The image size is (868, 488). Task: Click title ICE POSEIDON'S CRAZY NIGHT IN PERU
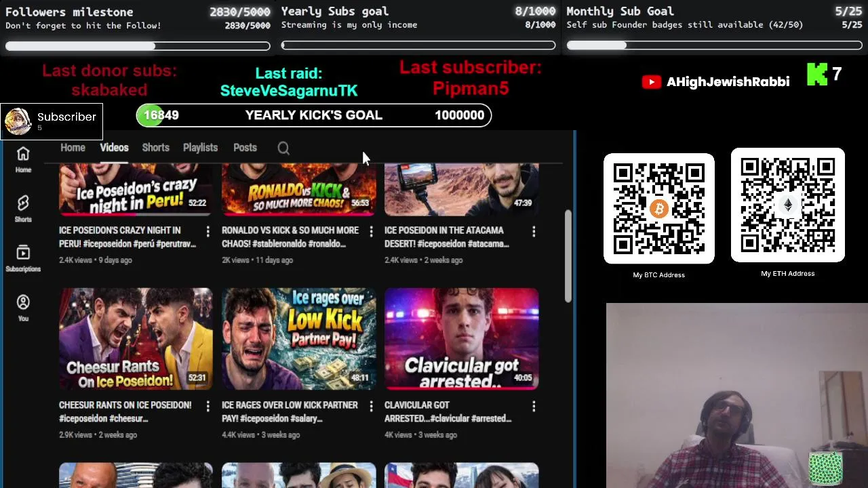[127, 237]
